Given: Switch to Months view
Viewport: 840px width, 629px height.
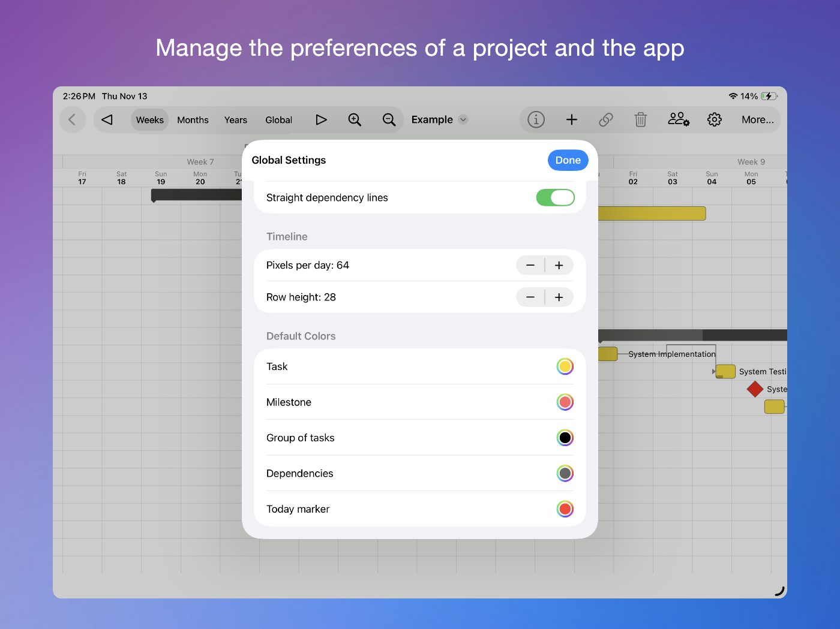Looking at the screenshot, I should tap(193, 120).
